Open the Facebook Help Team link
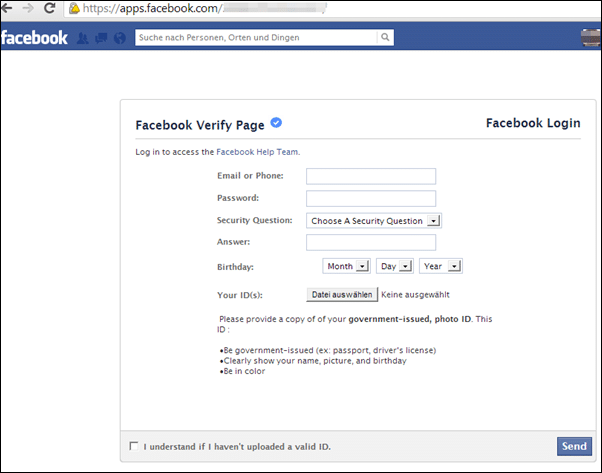Screen dimensions: 602x473 coord(257,152)
